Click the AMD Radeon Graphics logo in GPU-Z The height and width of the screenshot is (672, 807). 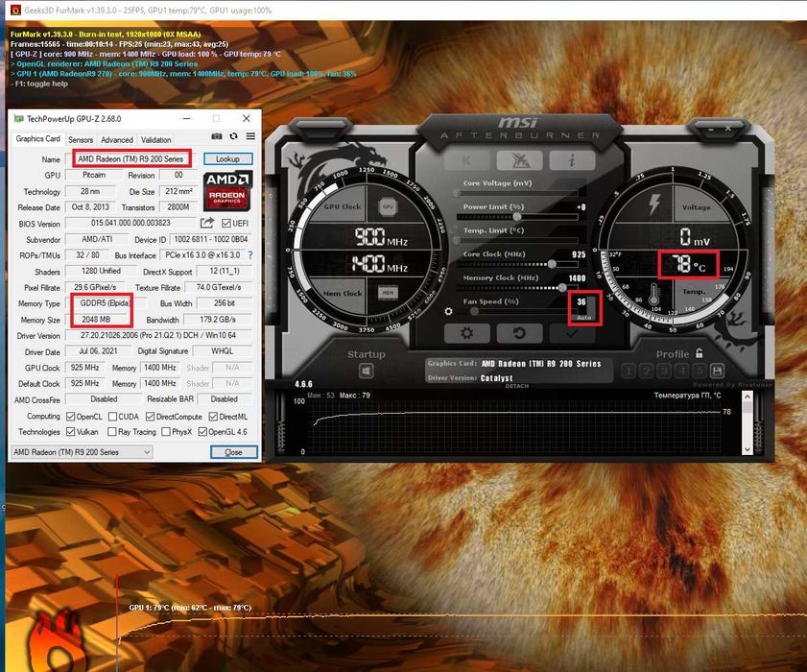click(x=228, y=190)
